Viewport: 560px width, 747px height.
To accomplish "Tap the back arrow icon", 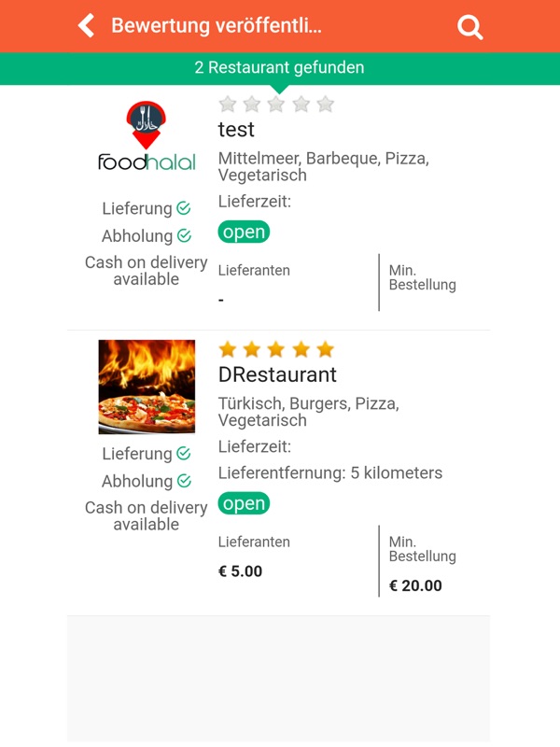I will coord(87,25).
